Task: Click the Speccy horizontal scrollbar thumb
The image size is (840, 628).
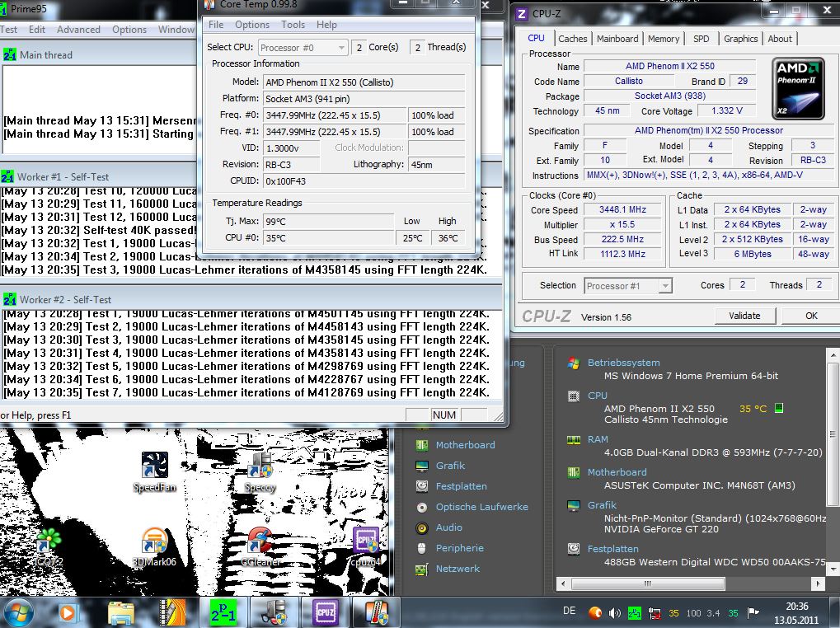Action: point(648,583)
